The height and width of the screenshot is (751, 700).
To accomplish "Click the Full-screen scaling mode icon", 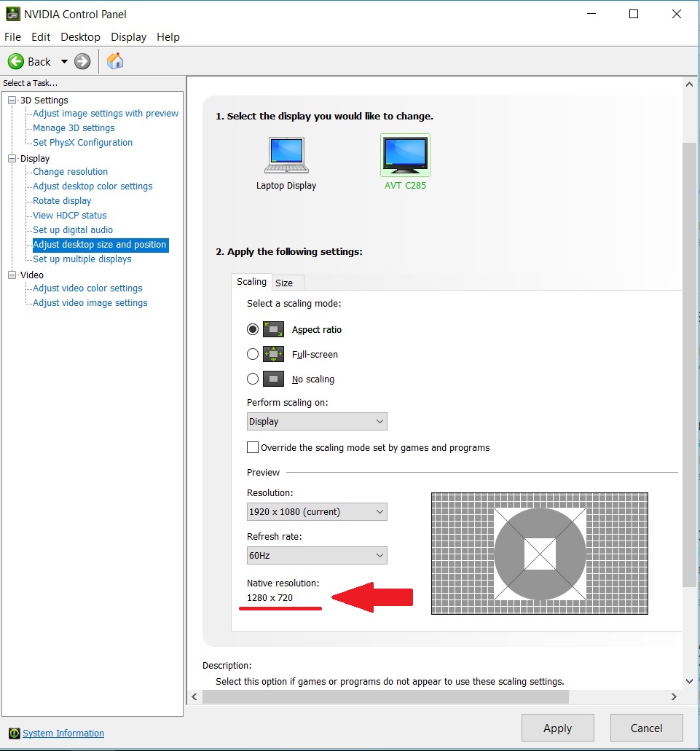I will click(273, 355).
